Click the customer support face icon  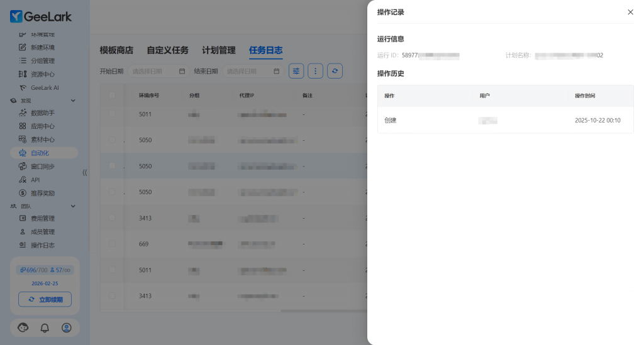(x=23, y=327)
